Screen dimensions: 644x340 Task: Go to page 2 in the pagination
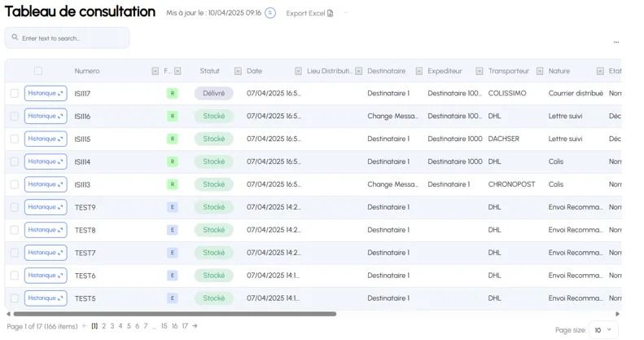tap(104, 325)
